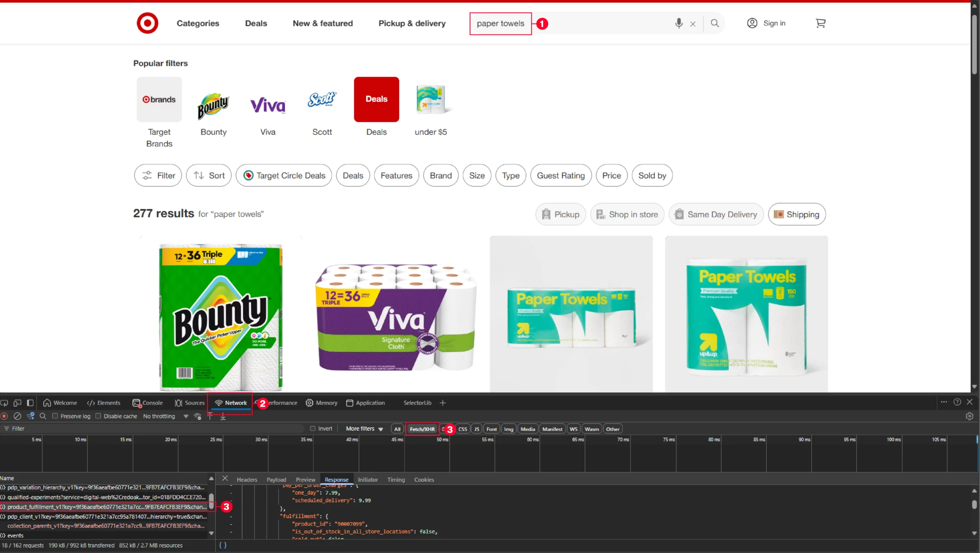
Task: Run search with the magnifying glass icon
Action: [715, 23]
